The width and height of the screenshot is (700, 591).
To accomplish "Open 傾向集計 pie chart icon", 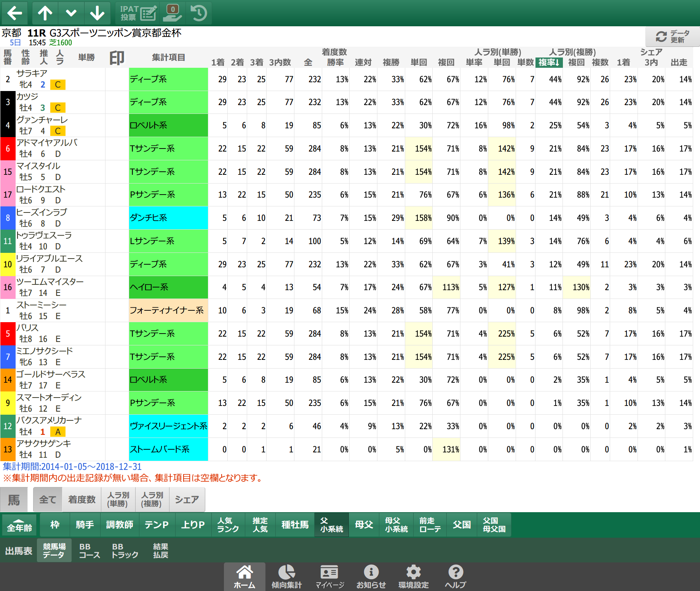I will click(286, 577).
